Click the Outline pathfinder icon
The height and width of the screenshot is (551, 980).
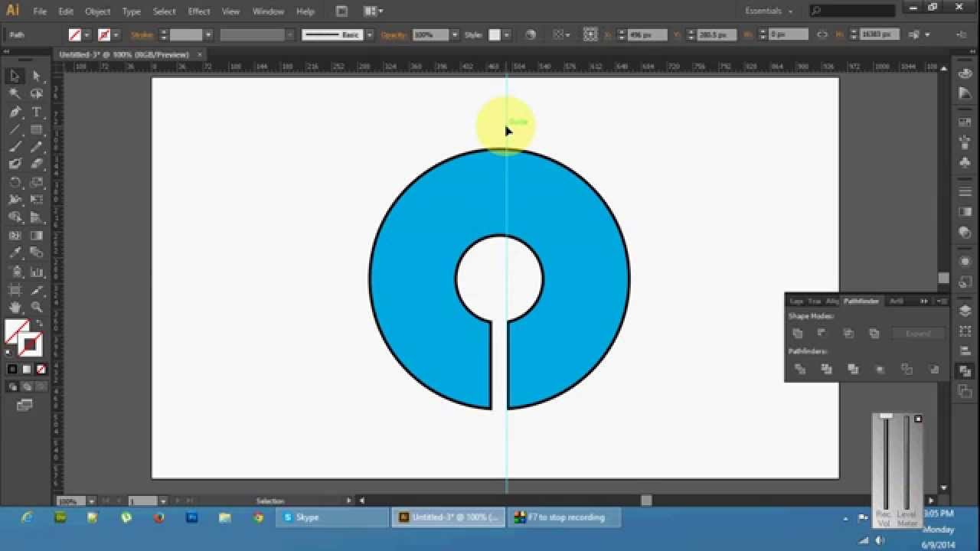pos(906,369)
